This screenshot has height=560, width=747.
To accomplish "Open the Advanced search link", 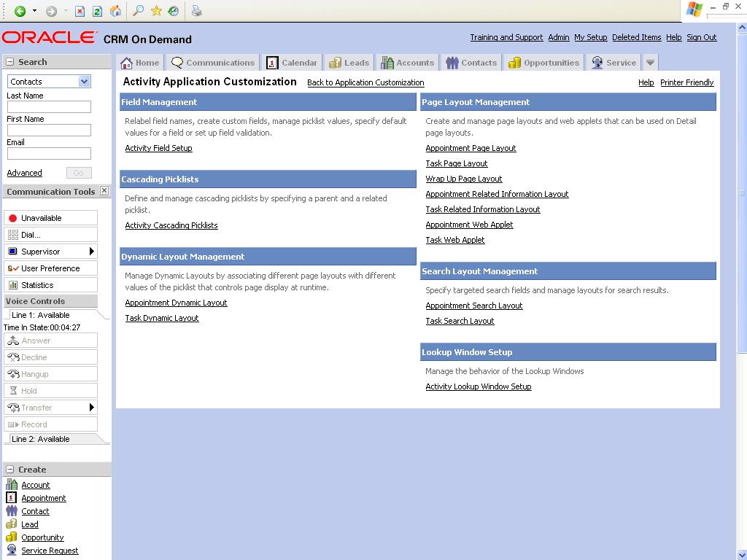I will tap(24, 173).
